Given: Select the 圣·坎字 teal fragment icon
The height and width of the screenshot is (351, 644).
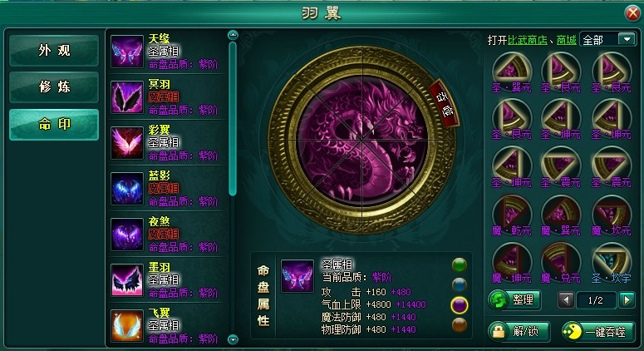Looking at the screenshot, I should [612, 259].
